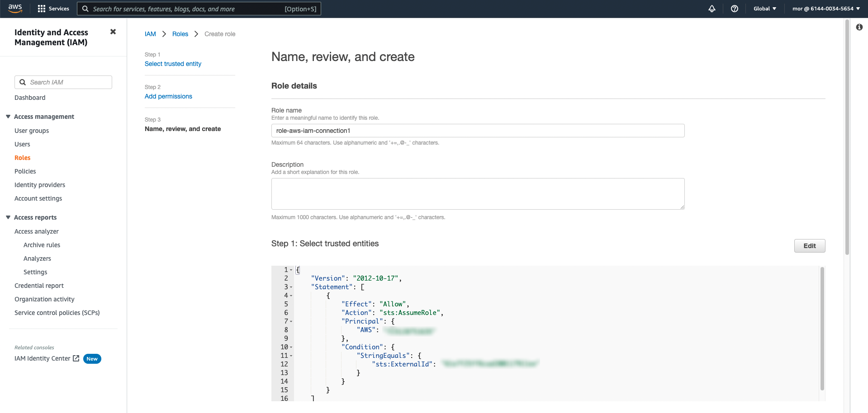
Task: Open the Global region dropdown
Action: pos(765,9)
